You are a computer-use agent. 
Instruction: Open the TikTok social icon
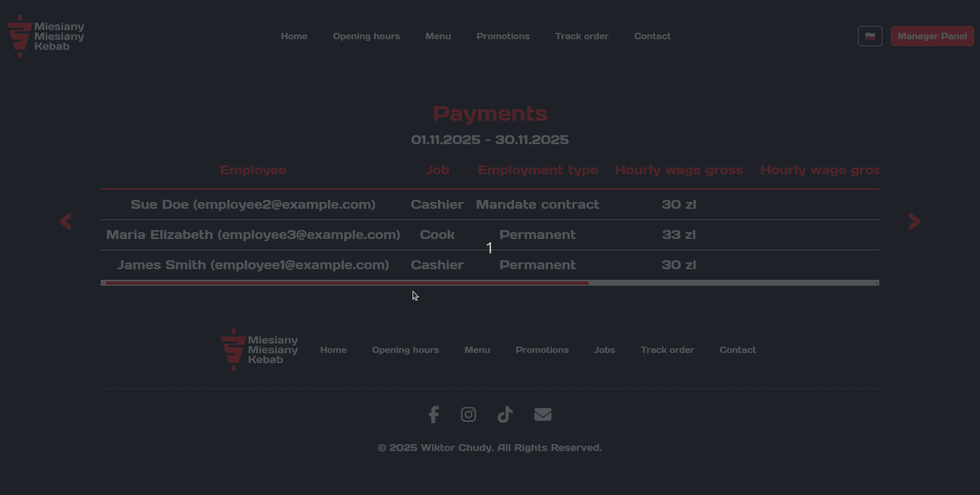tap(505, 414)
